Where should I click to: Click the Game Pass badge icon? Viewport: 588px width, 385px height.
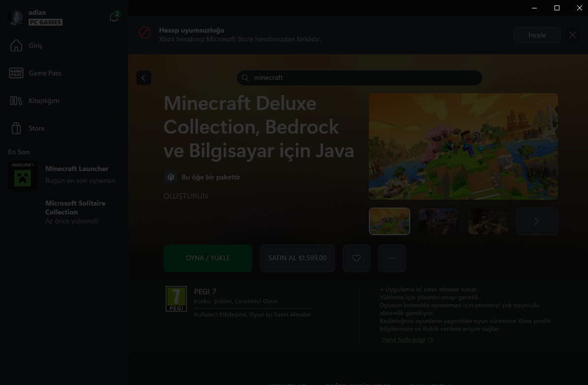(x=16, y=73)
